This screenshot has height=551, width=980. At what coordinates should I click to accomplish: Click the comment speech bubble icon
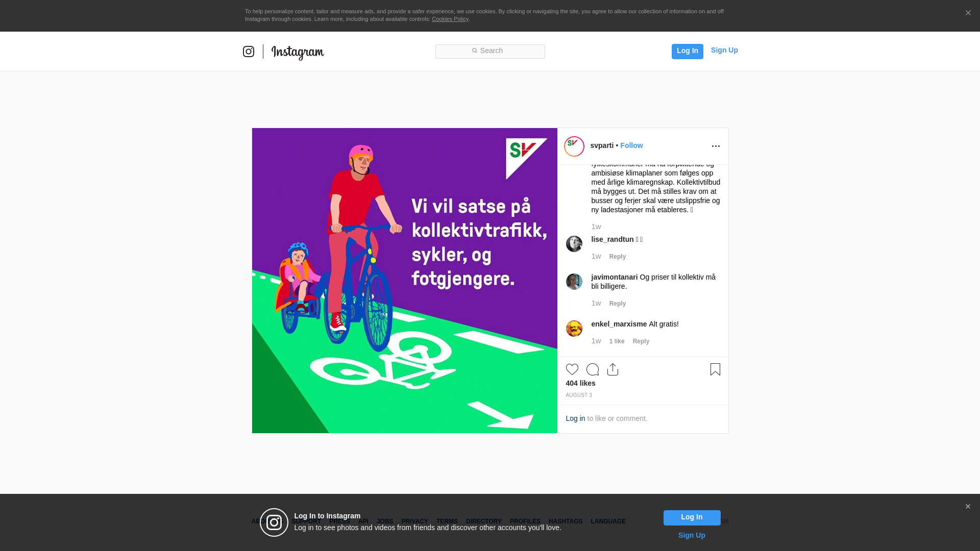click(x=593, y=369)
